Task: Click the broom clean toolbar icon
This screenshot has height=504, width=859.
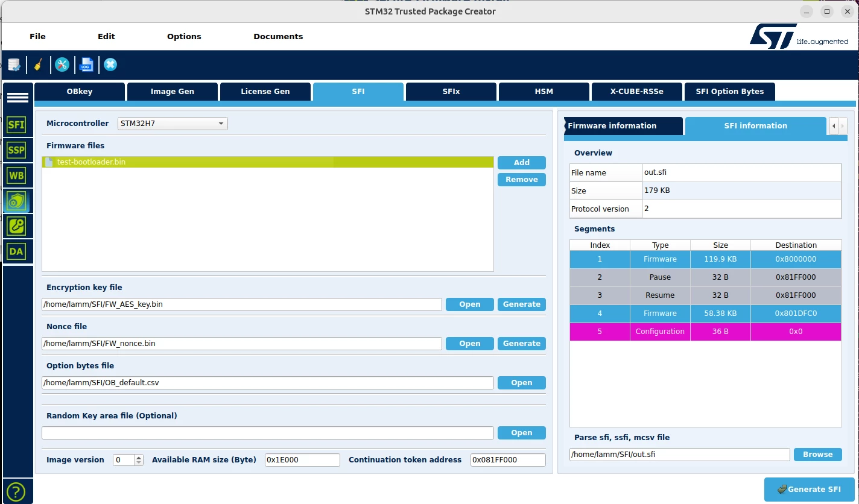Action: tap(37, 65)
